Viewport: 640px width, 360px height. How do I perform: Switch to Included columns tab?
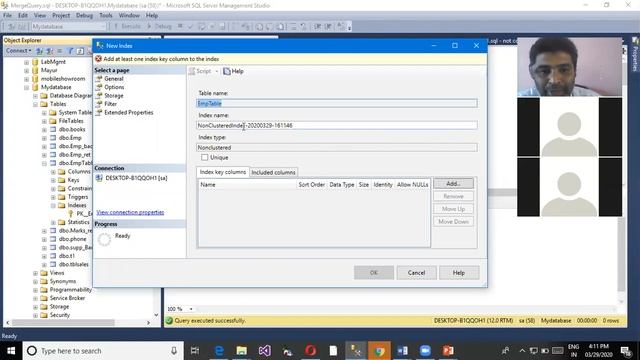[x=273, y=172]
